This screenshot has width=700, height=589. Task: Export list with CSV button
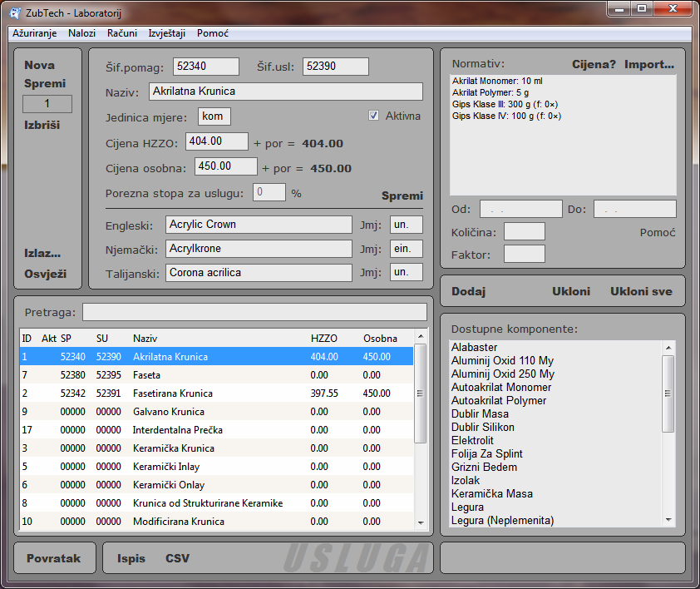pos(177,558)
